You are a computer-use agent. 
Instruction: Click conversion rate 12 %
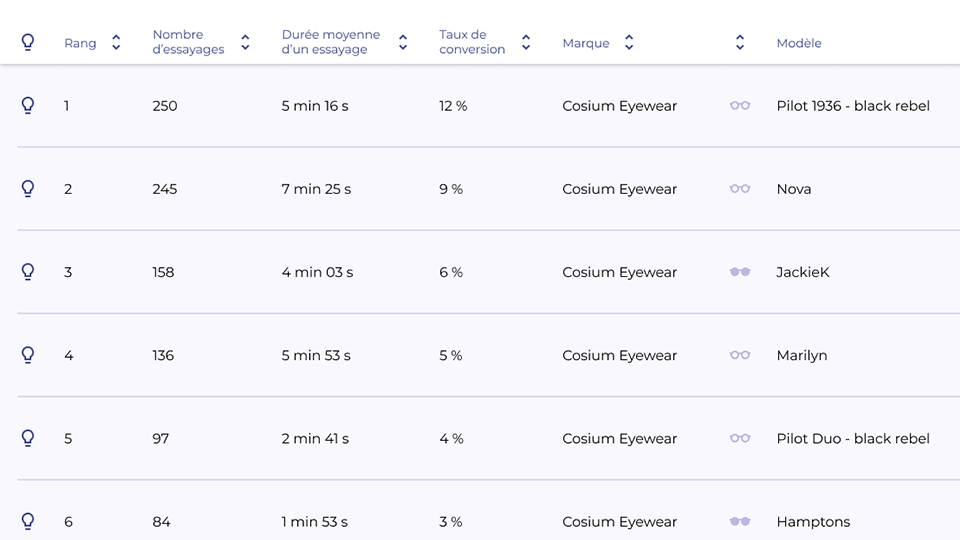click(453, 106)
